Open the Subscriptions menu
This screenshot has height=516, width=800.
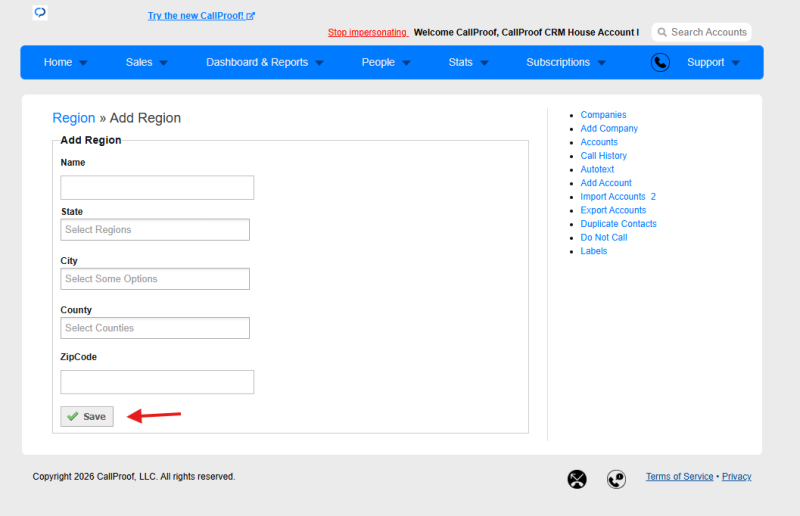click(x=558, y=62)
